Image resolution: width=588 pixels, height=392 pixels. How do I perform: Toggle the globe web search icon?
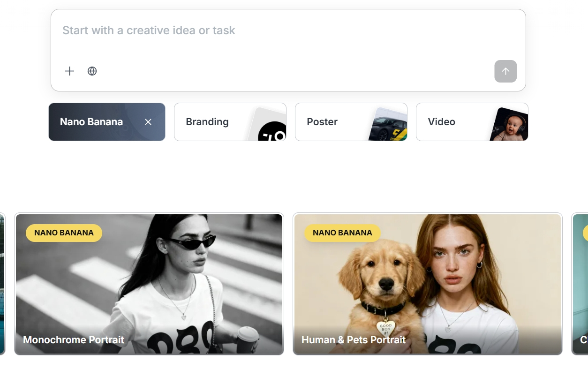click(x=92, y=71)
